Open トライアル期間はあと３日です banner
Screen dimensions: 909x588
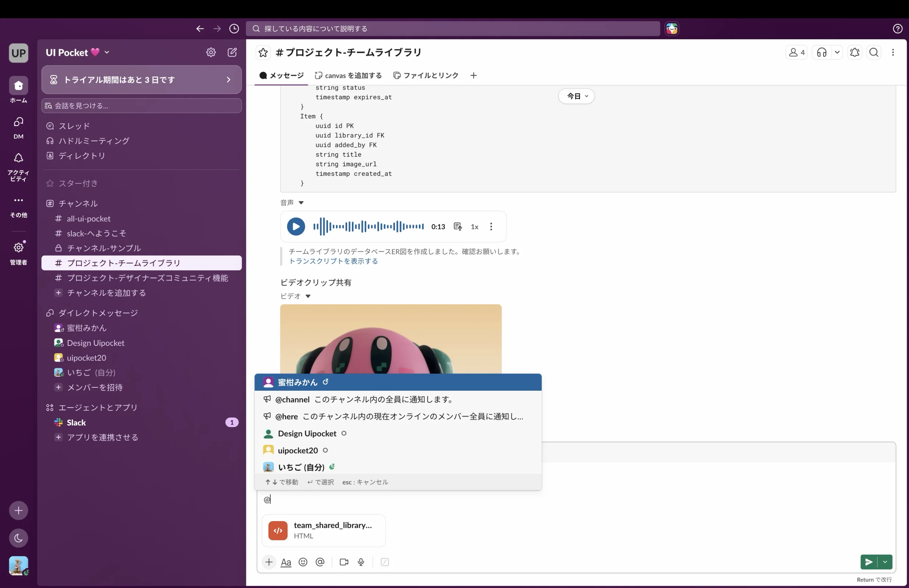pos(141,79)
